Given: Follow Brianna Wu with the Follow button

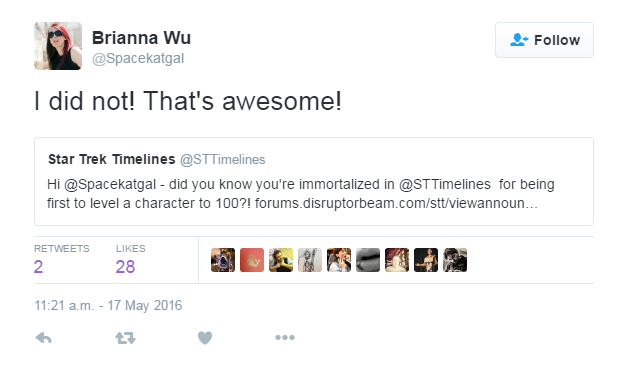Looking at the screenshot, I should (x=544, y=40).
